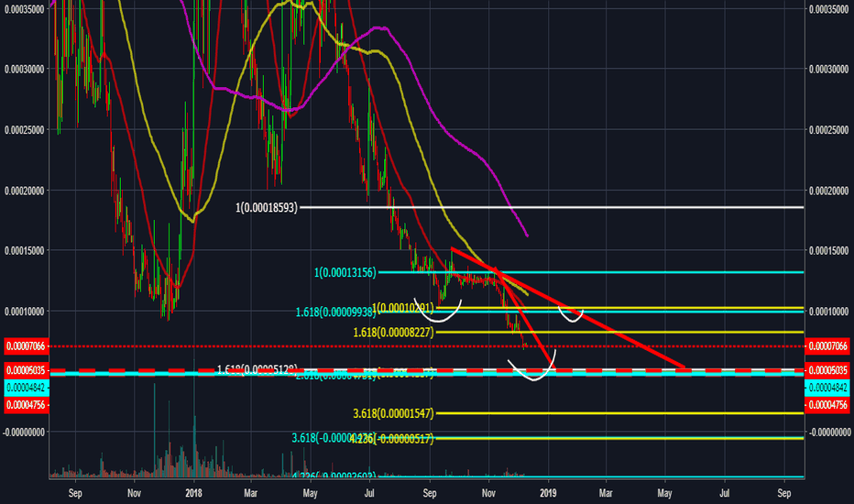Image resolution: width=854 pixels, height=504 pixels.
Task: Click the cyan 0.00004842 price tag on right axis
Action: click(x=827, y=388)
